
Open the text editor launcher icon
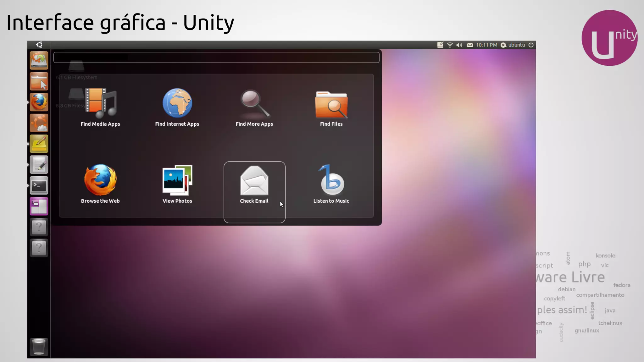[x=39, y=165]
